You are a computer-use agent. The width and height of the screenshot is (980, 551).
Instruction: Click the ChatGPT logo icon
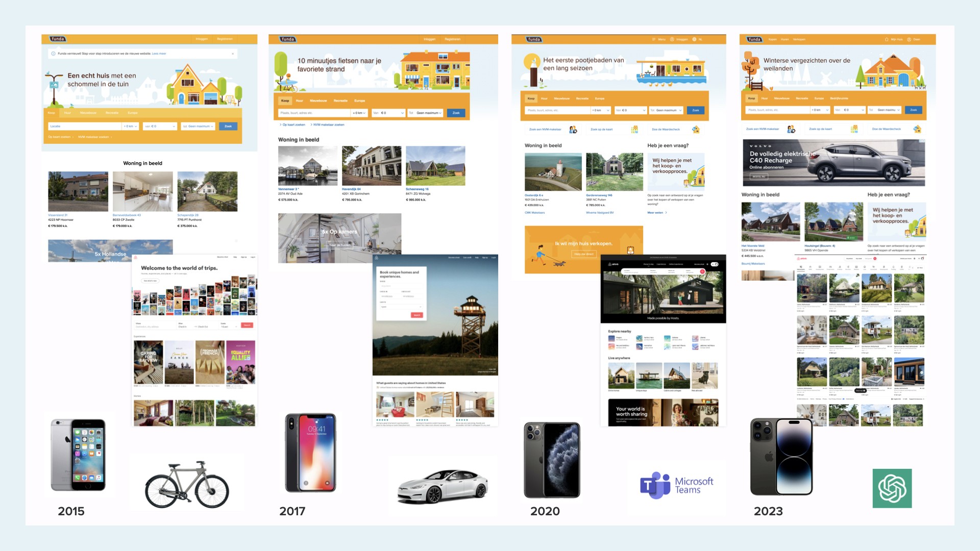(x=892, y=488)
